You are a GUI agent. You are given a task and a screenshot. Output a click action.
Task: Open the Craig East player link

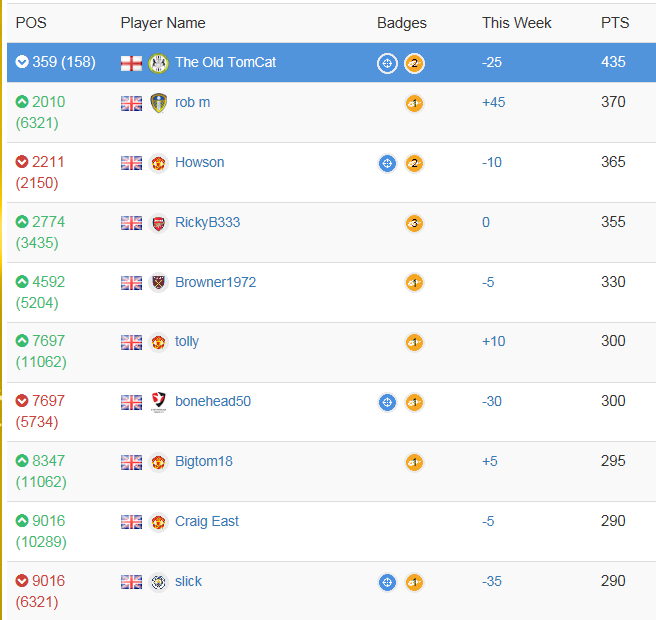coord(207,522)
